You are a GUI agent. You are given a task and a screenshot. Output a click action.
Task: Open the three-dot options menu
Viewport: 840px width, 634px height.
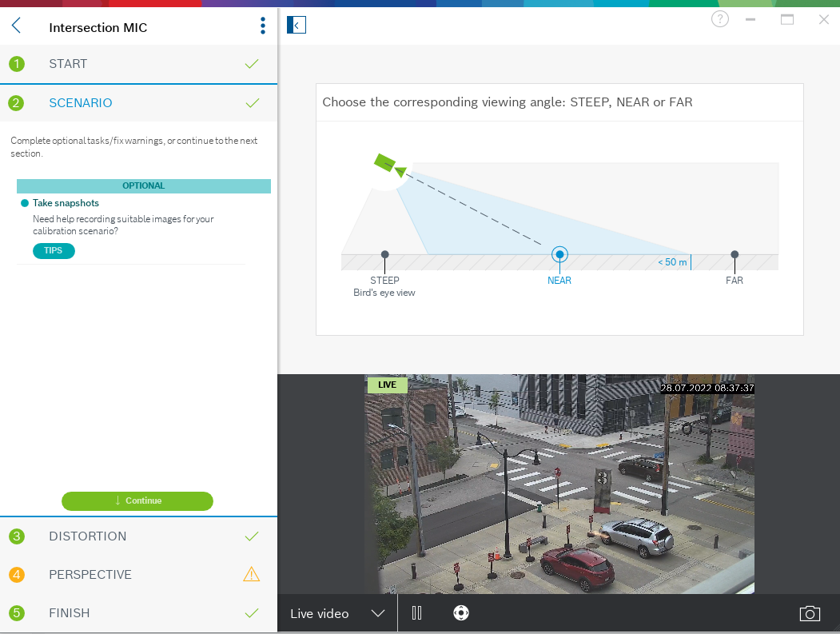pos(263,26)
